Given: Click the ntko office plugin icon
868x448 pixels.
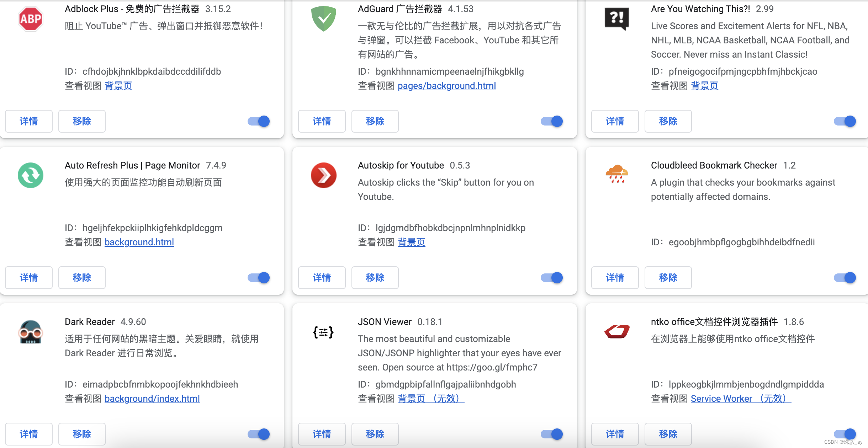Looking at the screenshot, I should click(x=616, y=332).
